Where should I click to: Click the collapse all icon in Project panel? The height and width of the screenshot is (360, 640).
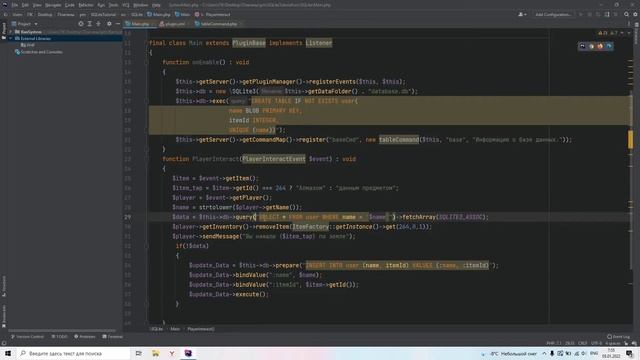[98, 24]
